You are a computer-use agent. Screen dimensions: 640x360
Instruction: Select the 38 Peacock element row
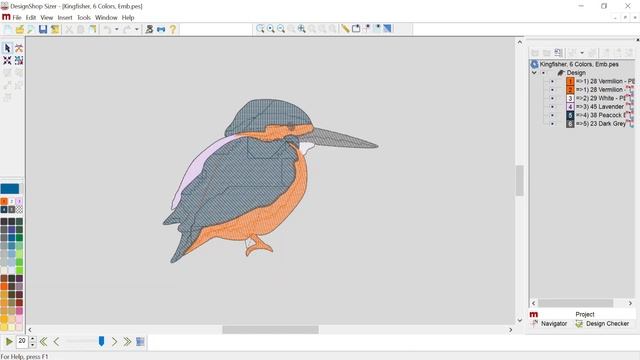(600, 115)
